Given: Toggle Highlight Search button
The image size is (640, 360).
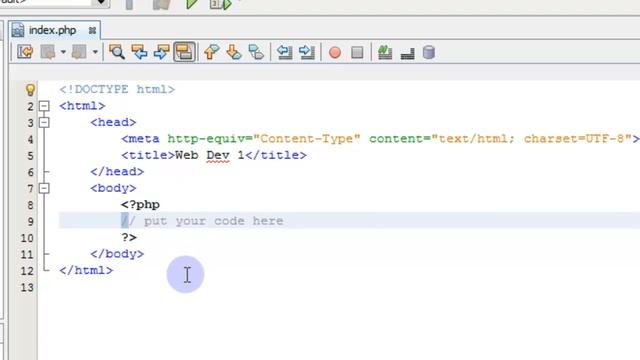Looking at the screenshot, I should (x=184, y=52).
